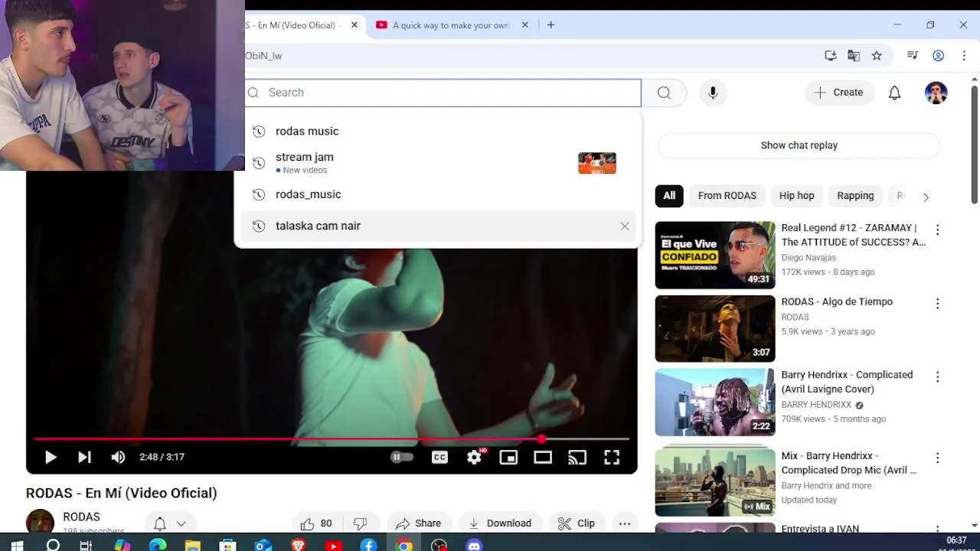This screenshot has height=551, width=980.
Task: Visit the Diego Navajas channel
Action: pyautogui.click(x=808, y=258)
